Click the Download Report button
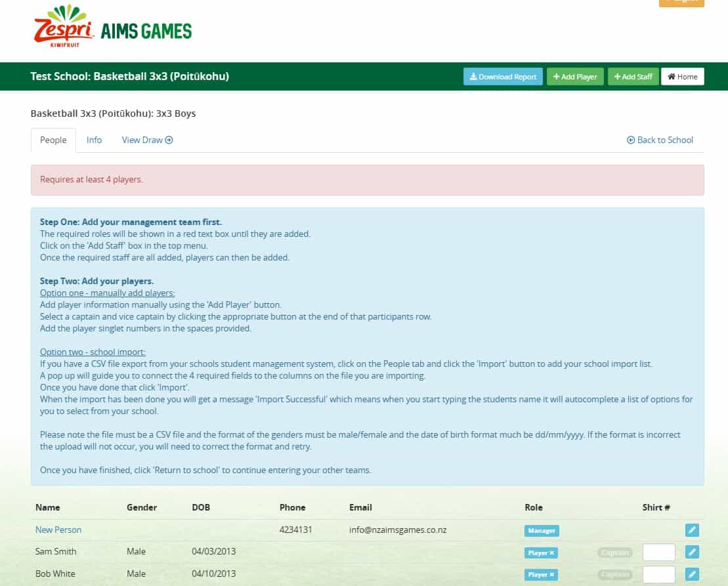 503,77
